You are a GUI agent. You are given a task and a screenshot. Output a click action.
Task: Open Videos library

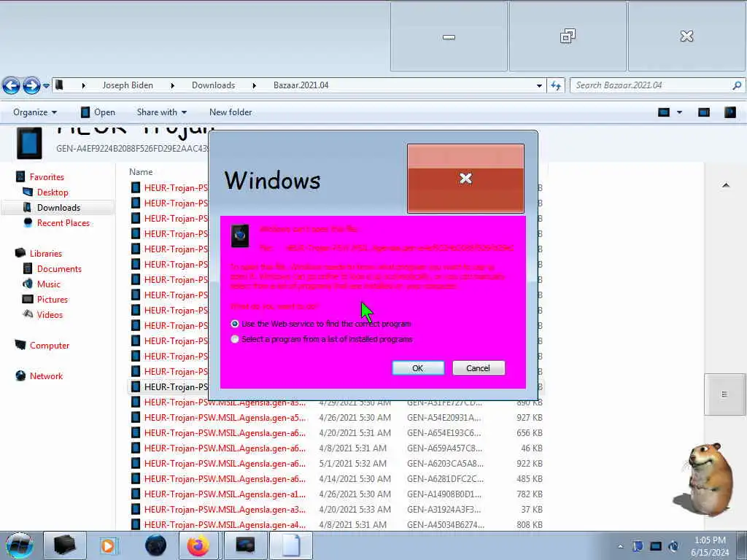tap(50, 314)
